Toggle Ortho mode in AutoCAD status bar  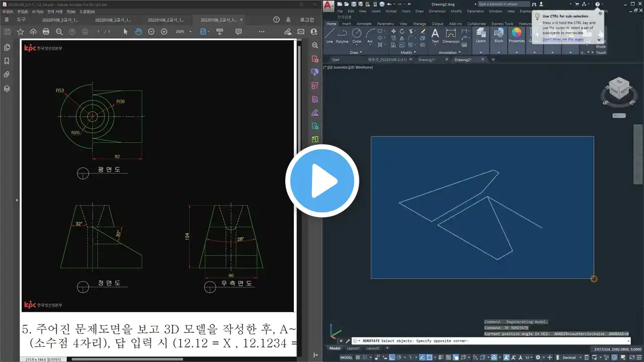click(393, 357)
